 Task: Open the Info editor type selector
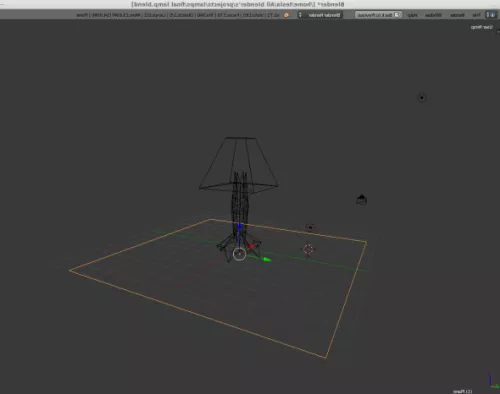tap(491, 15)
